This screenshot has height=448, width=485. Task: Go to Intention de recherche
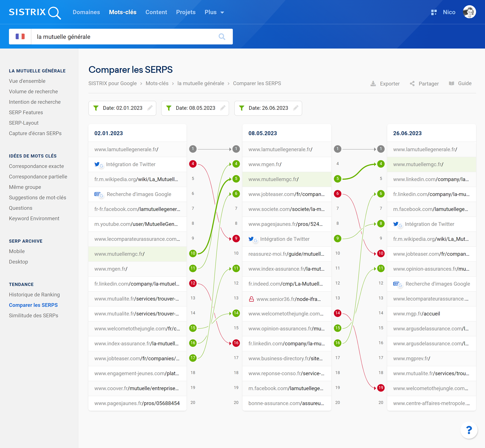tap(35, 102)
